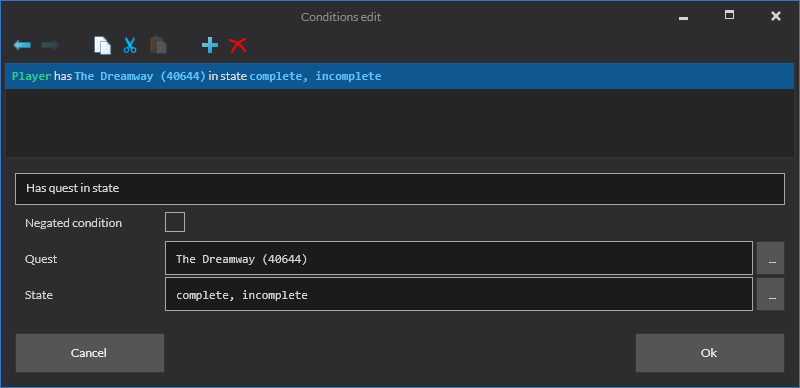Click the Cancel button
The height and width of the screenshot is (388, 800).
(90, 353)
